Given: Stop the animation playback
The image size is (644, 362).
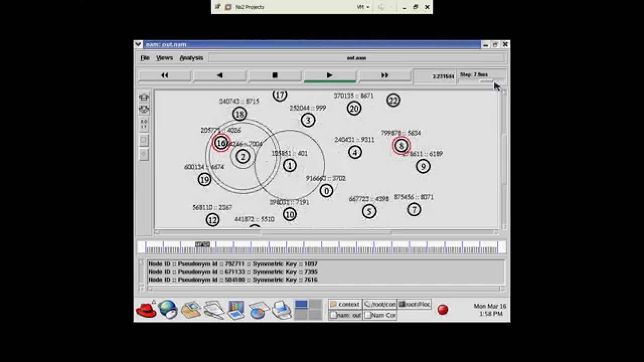Looking at the screenshot, I should [x=275, y=75].
